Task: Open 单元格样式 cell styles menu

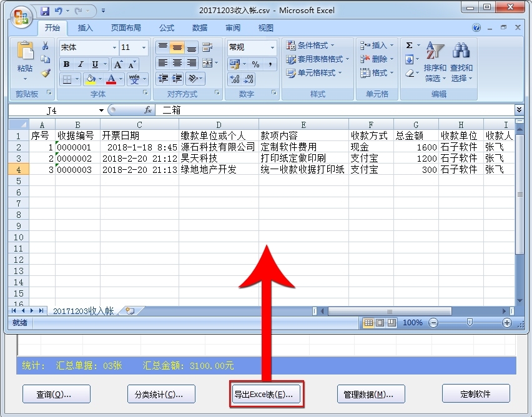Action: 314,73
